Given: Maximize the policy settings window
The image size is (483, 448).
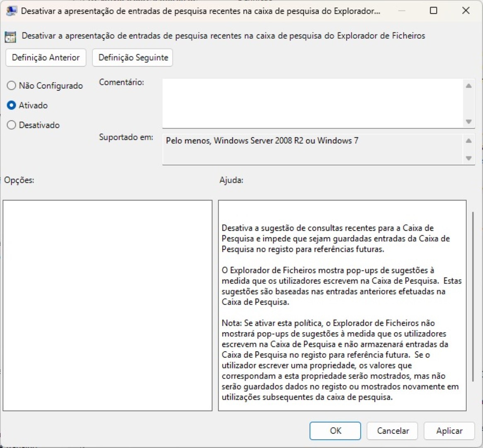Looking at the screenshot, I should coord(433,11).
